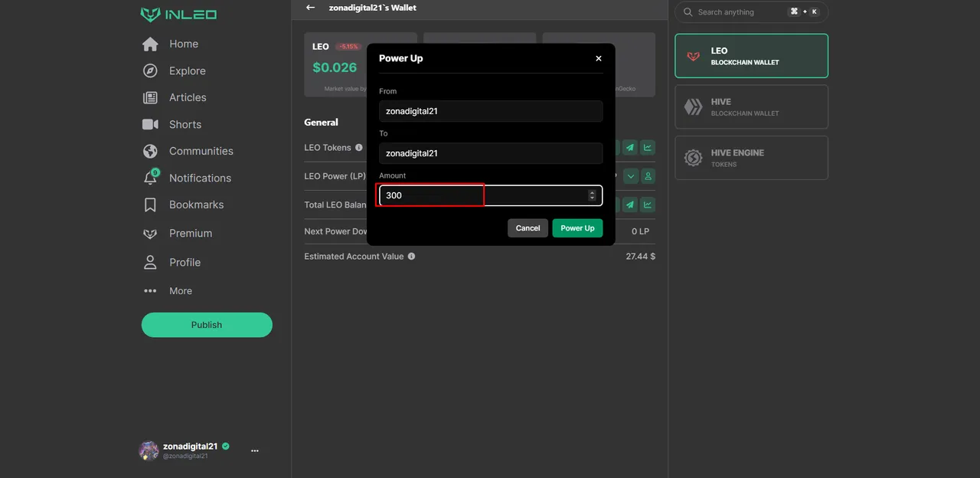Adjust the Amount field stepper arrows

coord(592,195)
